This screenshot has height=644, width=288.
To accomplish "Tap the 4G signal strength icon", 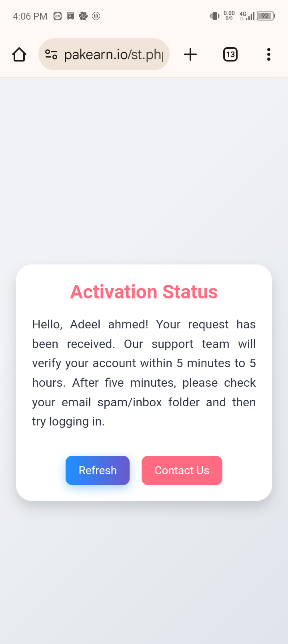I will (247, 16).
